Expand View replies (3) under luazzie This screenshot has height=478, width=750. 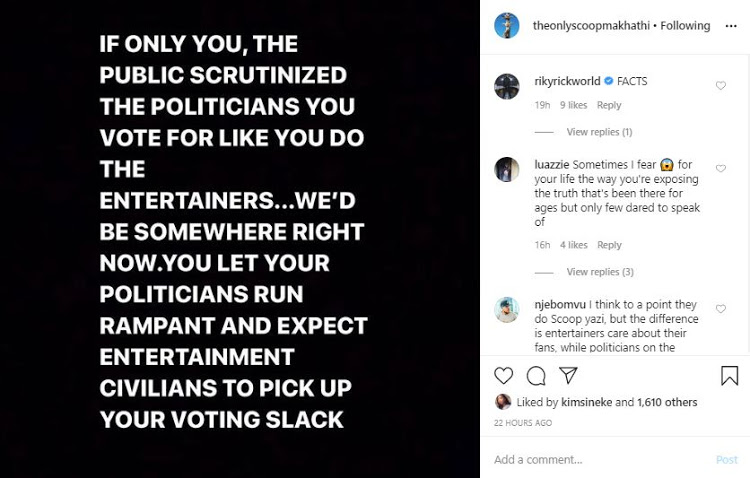[600, 272]
